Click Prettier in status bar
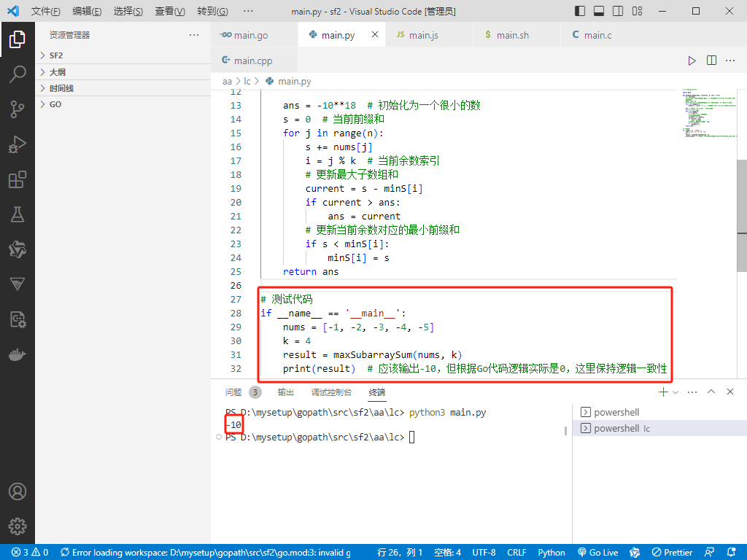Image resolution: width=747 pixels, height=560 pixels. [x=672, y=553]
